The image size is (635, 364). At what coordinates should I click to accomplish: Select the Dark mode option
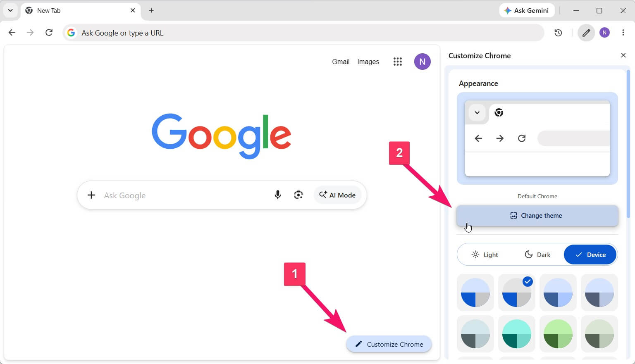(537, 255)
